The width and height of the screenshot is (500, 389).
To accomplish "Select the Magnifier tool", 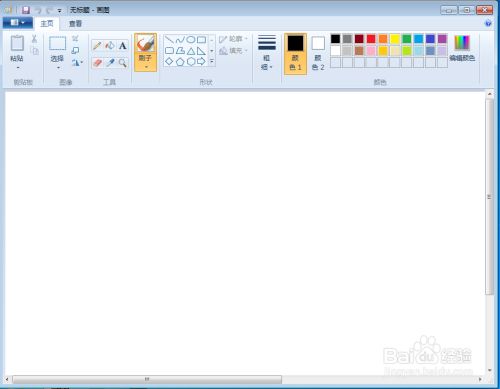I will point(122,62).
